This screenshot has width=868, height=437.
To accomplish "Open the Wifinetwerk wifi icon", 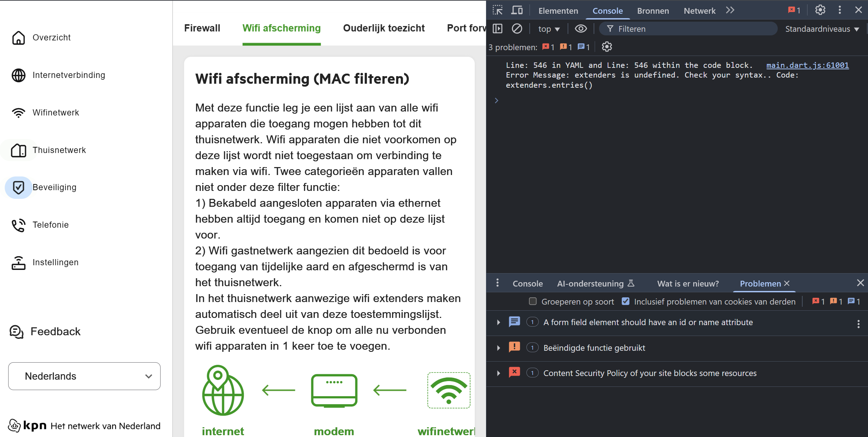I will tap(18, 113).
